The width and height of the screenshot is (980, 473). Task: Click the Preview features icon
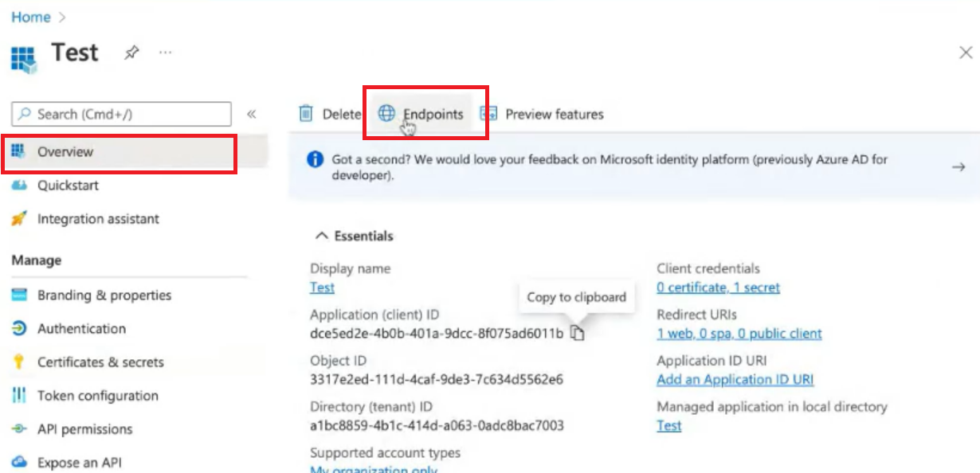click(x=488, y=114)
